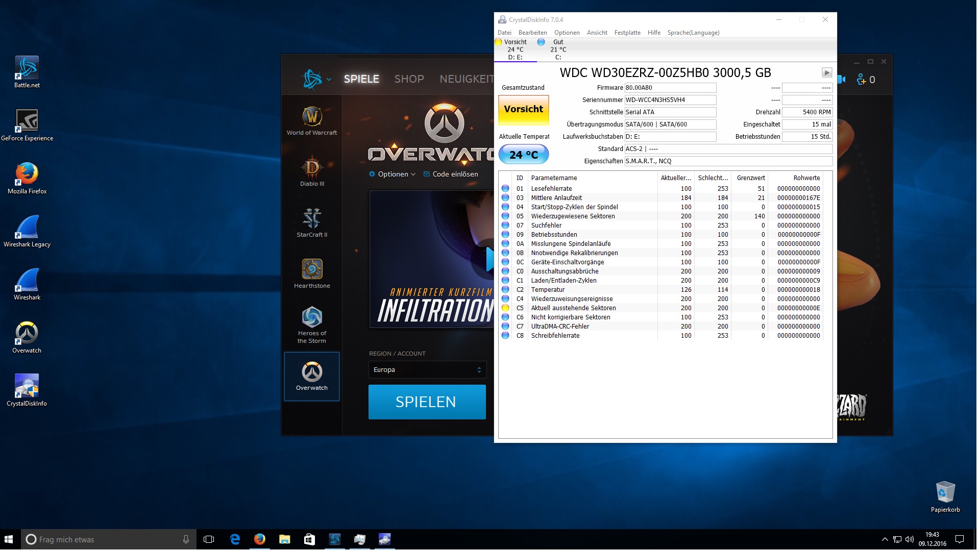Viewport: 980px width, 551px height.
Task: Click the Parametername column header
Action: pyautogui.click(x=593, y=178)
